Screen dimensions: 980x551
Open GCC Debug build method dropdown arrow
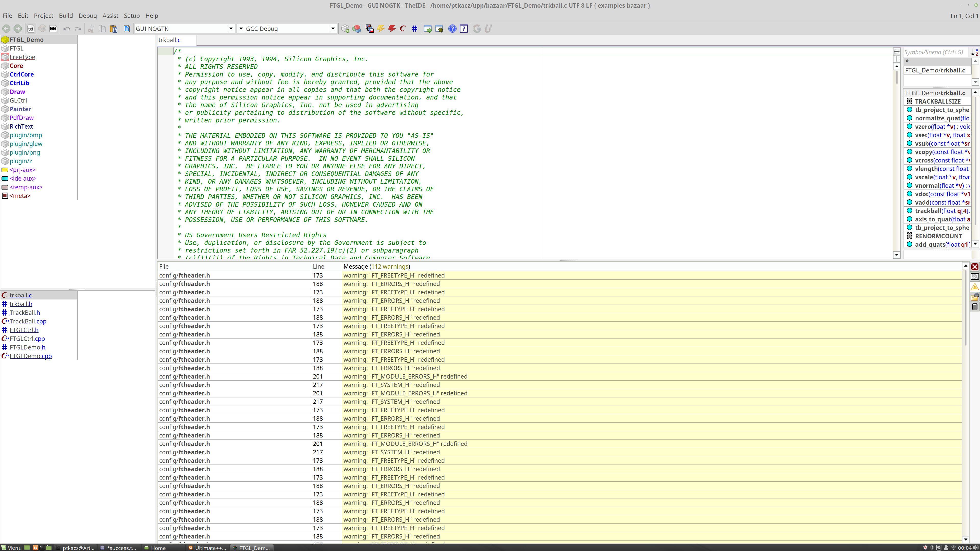coord(333,29)
